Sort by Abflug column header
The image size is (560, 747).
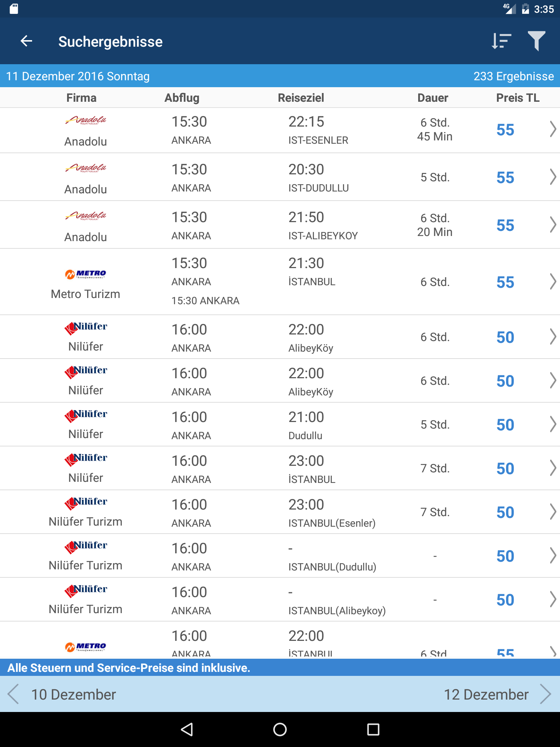click(x=182, y=98)
